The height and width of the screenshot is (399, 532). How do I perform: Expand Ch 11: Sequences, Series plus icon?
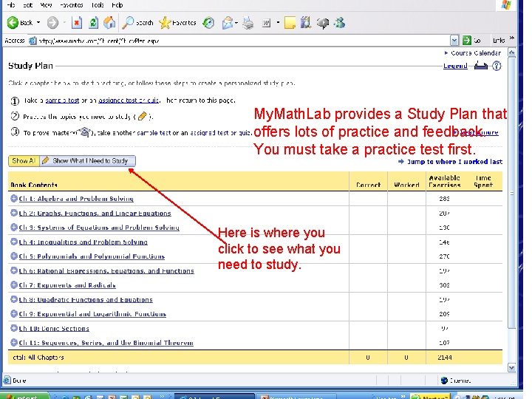point(13,343)
